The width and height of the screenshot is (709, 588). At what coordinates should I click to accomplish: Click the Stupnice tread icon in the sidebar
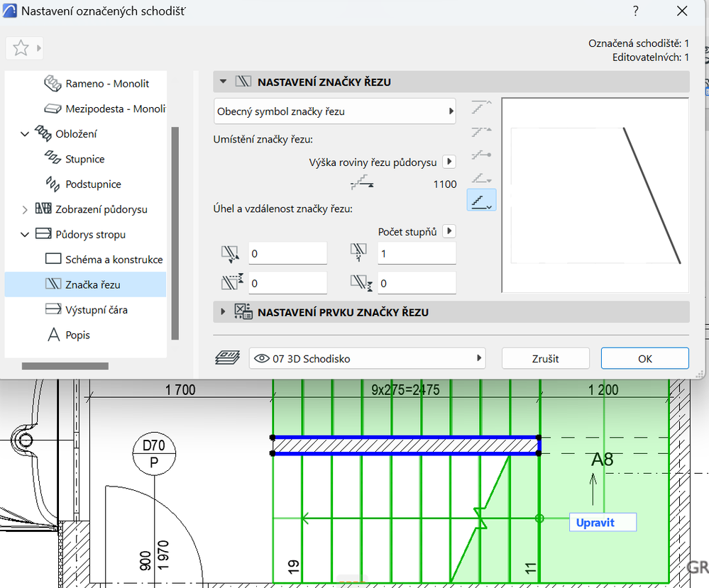[x=53, y=159]
